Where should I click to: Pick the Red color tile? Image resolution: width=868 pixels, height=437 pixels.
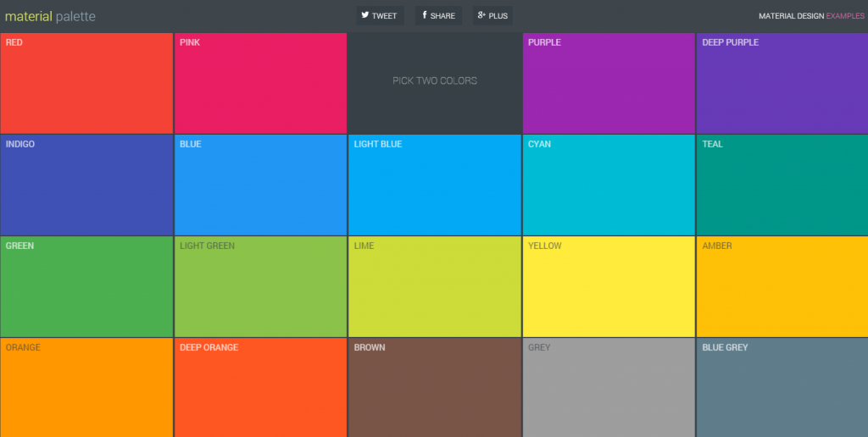click(87, 83)
